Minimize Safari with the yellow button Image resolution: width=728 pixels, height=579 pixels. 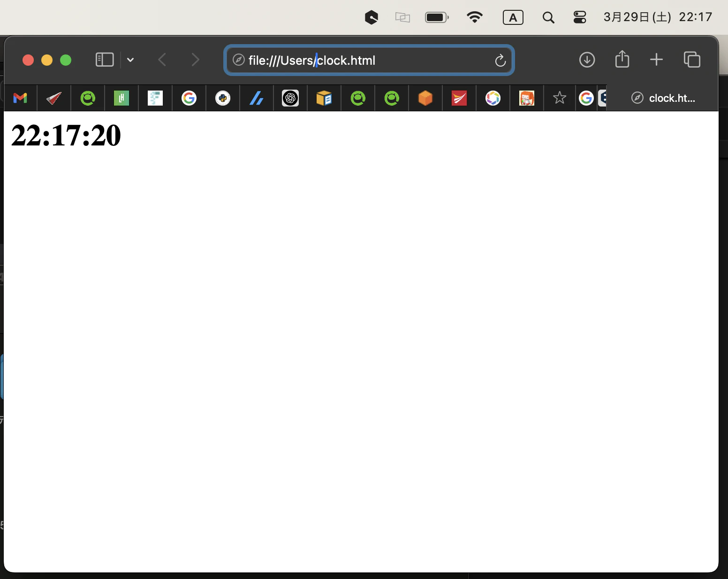click(47, 60)
